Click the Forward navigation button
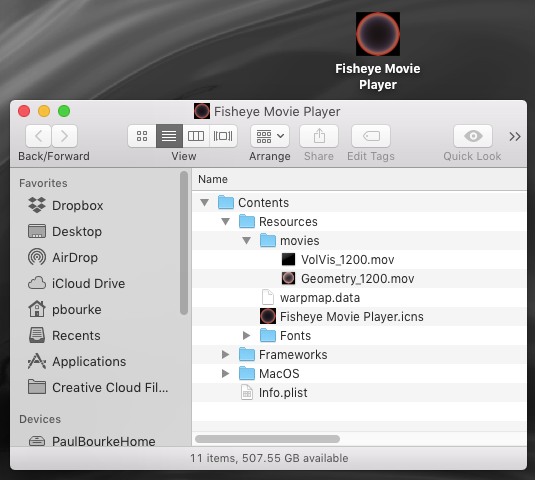Viewport: 535px width, 480px height. pyautogui.click(x=64, y=136)
